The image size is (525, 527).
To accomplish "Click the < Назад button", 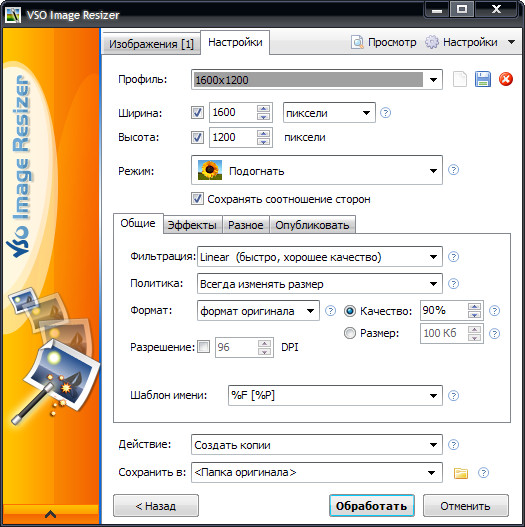I will [x=156, y=505].
